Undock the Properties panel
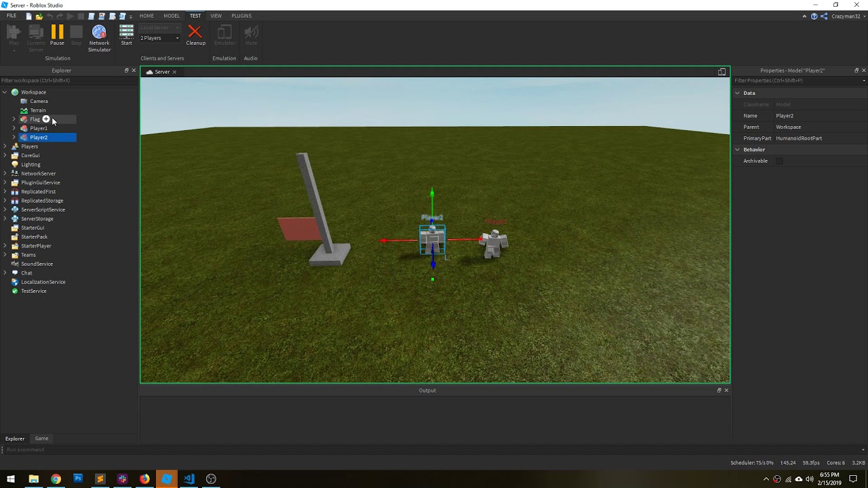868x488 pixels. [x=856, y=70]
